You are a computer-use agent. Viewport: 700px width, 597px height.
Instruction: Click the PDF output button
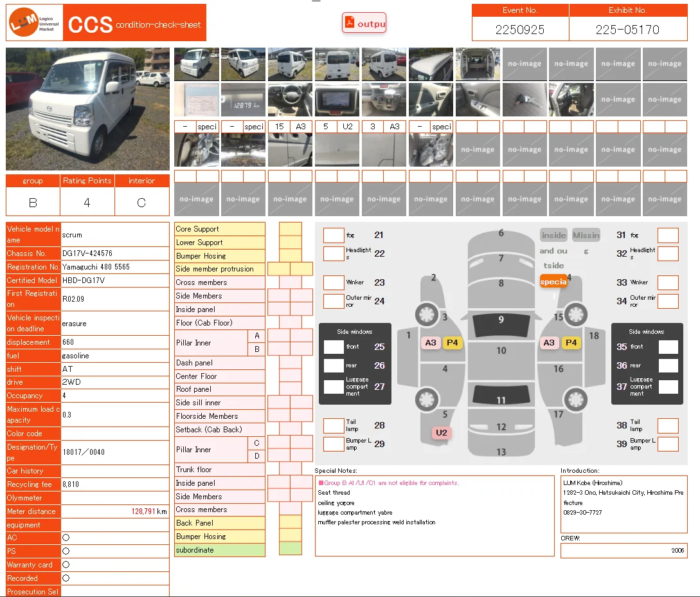click(364, 23)
